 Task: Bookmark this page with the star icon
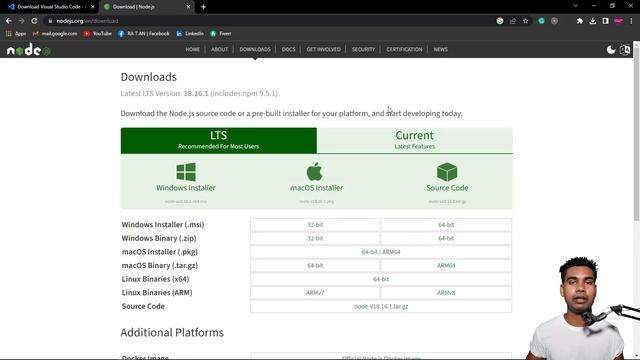(x=526, y=21)
